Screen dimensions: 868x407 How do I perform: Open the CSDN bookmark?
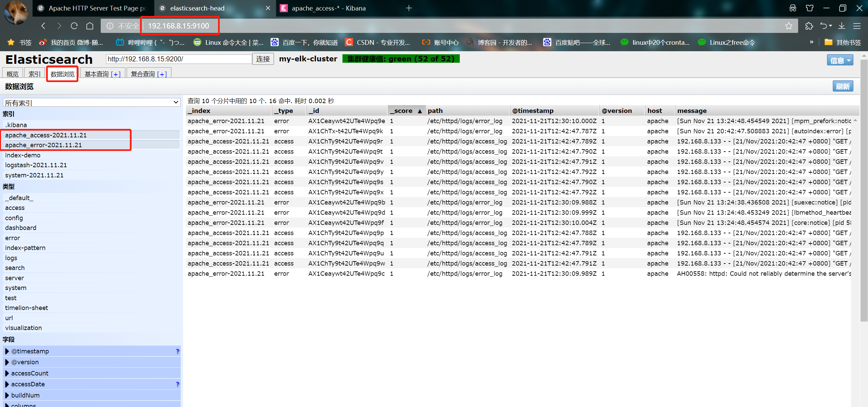point(378,42)
